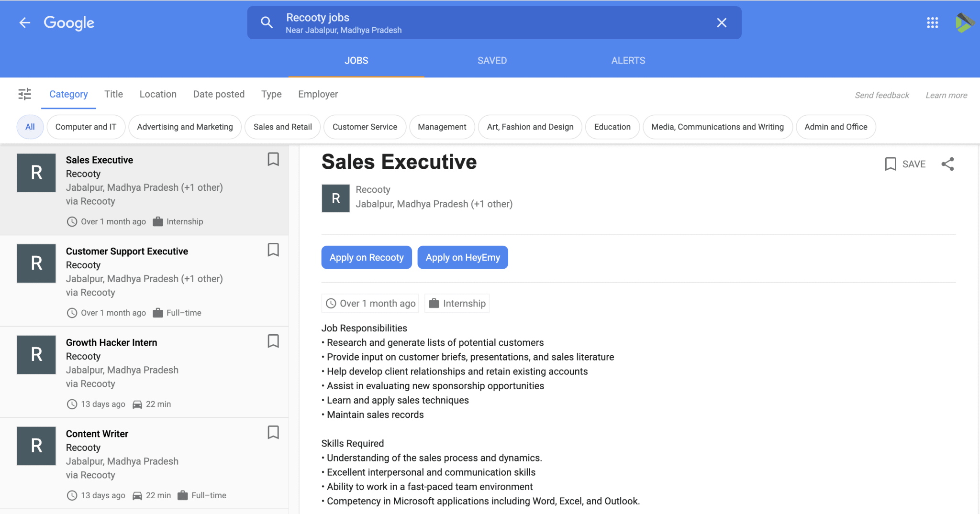Open the Type filter
Image resolution: width=980 pixels, height=514 pixels.
coord(271,94)
